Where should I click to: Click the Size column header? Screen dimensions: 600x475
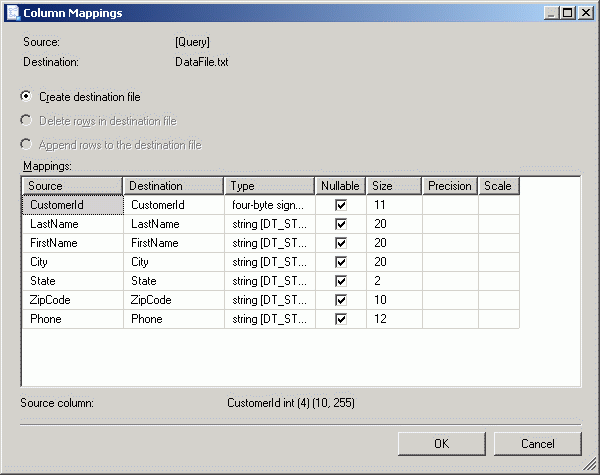394,186
